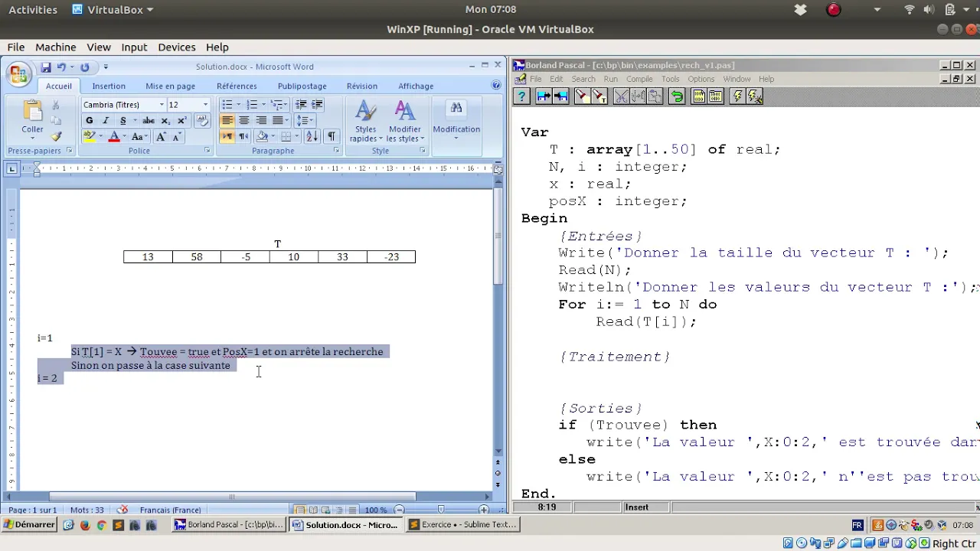The height and width of the screenshot is (551, 980).
Task: Center paragraph alignment in Word
Action: pyautogui.click(x=244, y=121)
